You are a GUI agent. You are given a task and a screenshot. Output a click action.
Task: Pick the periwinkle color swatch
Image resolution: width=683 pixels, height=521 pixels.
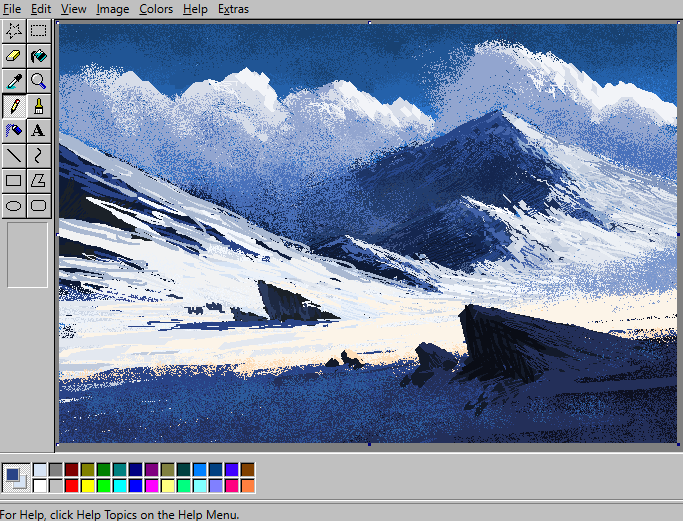[x=216, y=486]
